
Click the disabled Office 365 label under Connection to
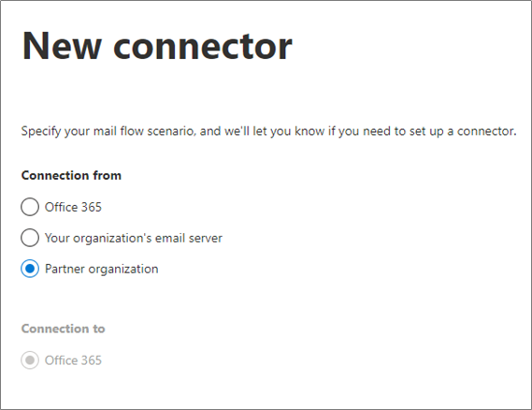(x=73, y=360)
